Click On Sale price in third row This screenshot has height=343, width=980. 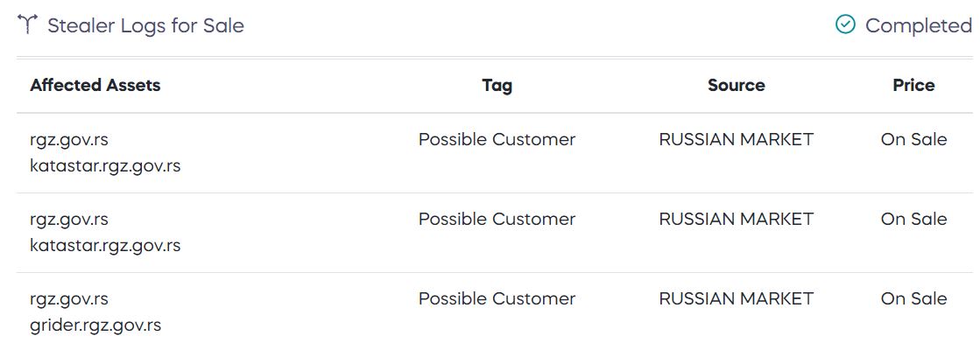point(913,298)
